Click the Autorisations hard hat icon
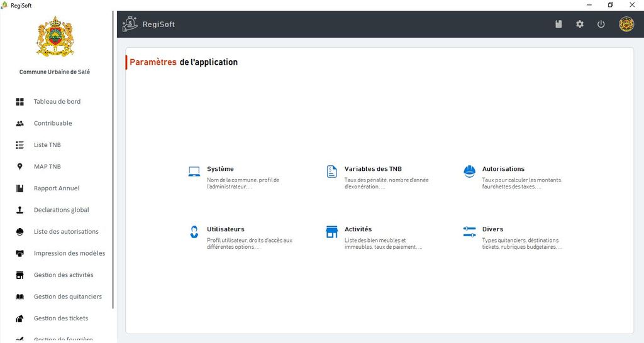The width and height of the screenshot is (644, 343). [x=469, y=171]
